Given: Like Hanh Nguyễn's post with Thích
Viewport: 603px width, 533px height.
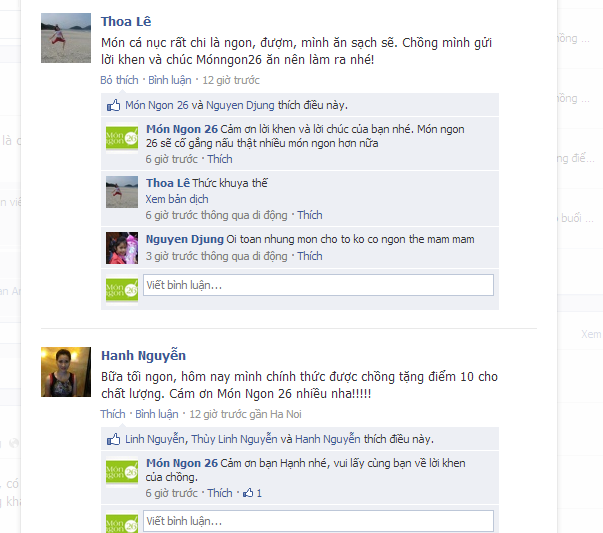Looking at the screenshot, I should pos(113,414).
